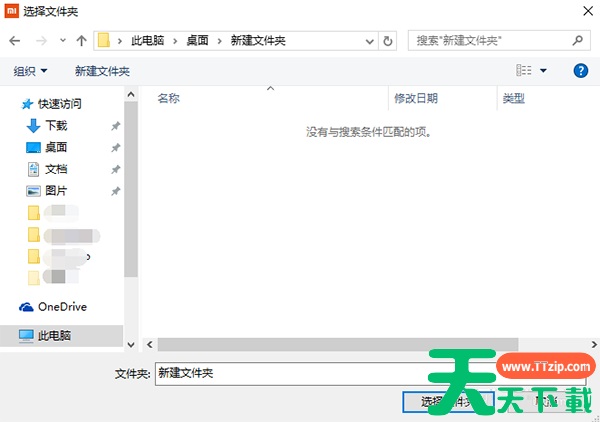Open help with blue question icon
This screenshot has height=422, width=600.
point(580,70)
